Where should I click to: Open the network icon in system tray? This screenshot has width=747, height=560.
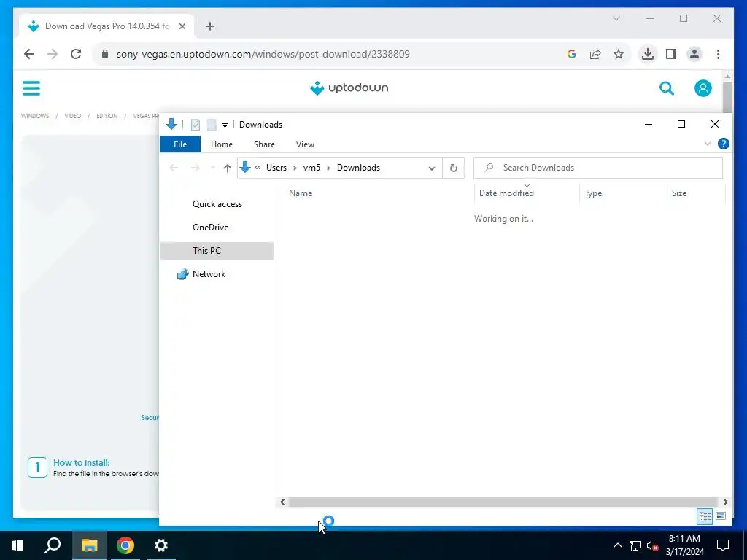[635, 545]
